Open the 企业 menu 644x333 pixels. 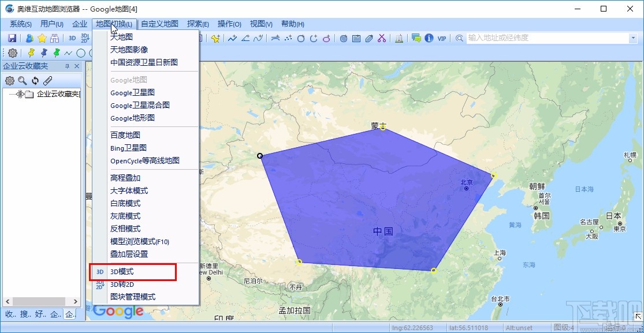pos(80,24)
